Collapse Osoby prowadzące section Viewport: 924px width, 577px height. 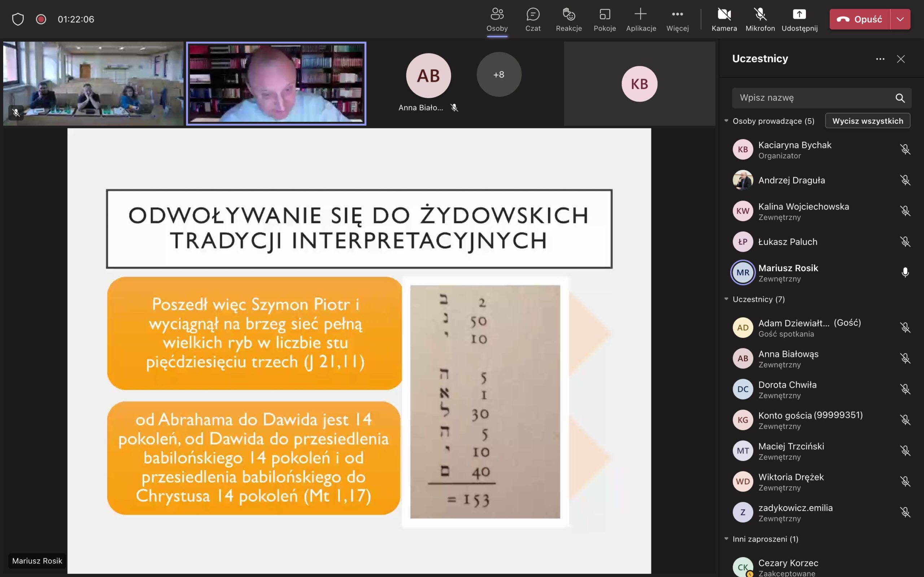coord(726,121)
